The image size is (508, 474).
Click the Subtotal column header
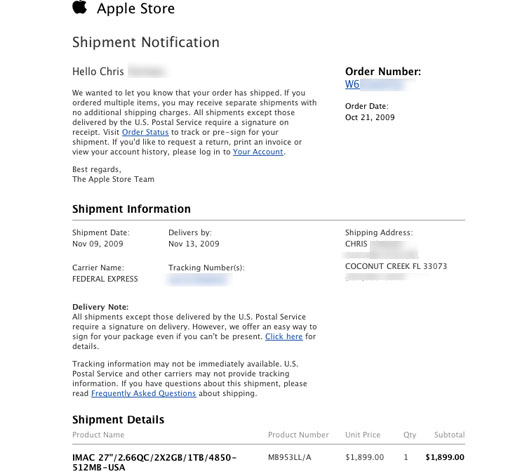(x=449, y=435)
